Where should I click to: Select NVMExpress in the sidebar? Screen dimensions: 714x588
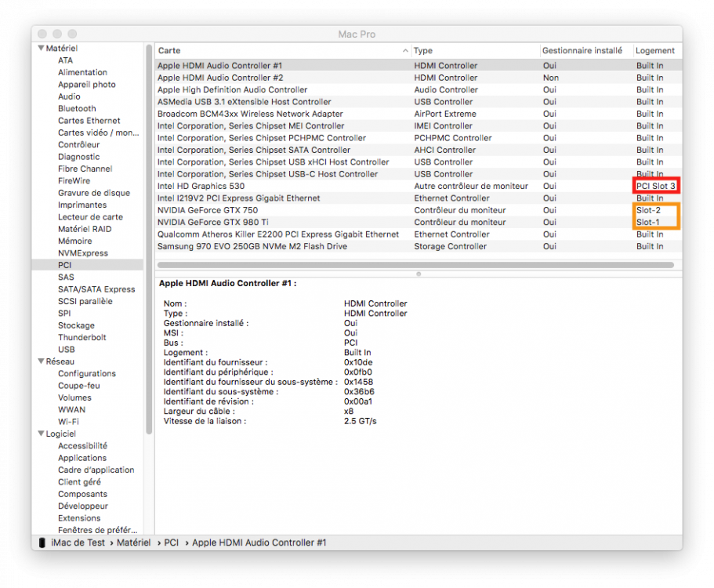coord(83,252)
